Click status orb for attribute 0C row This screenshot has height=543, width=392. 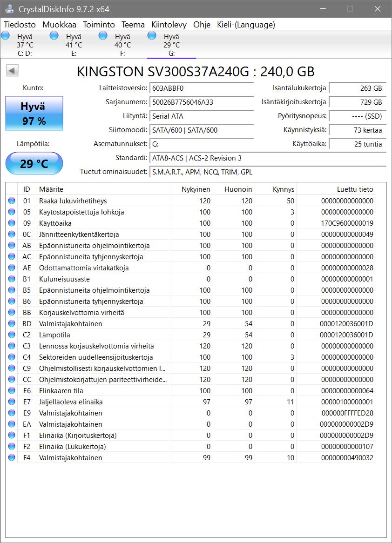(12, 234)
